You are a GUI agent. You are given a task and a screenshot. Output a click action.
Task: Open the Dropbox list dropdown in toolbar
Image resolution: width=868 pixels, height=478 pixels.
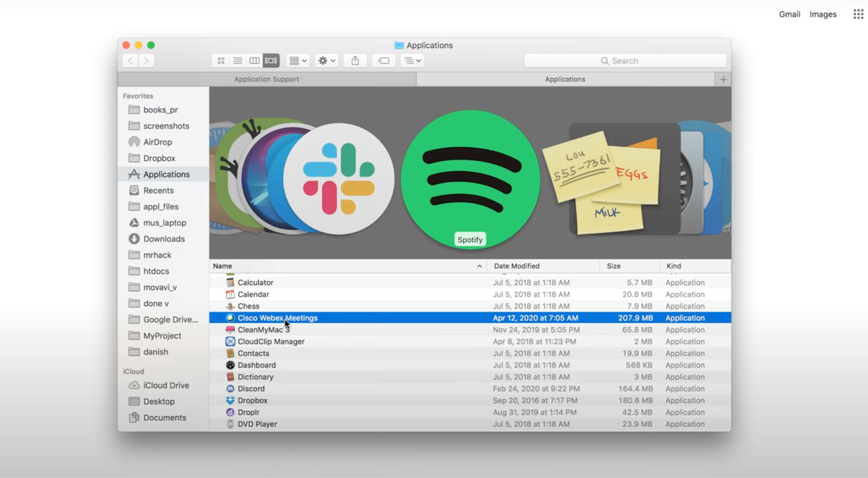click(412, 61)
